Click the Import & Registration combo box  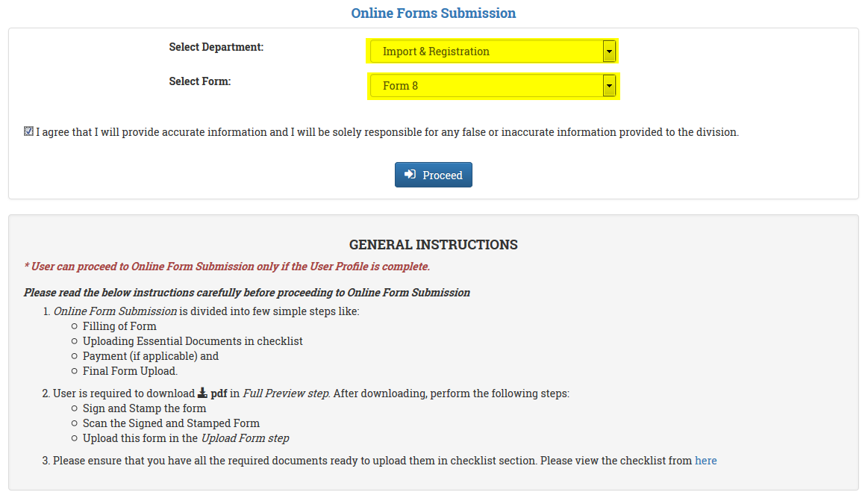tap(493, 52)
